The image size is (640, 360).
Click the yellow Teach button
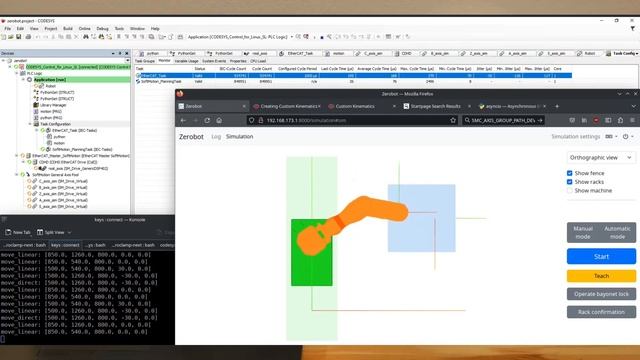[601, 276]
